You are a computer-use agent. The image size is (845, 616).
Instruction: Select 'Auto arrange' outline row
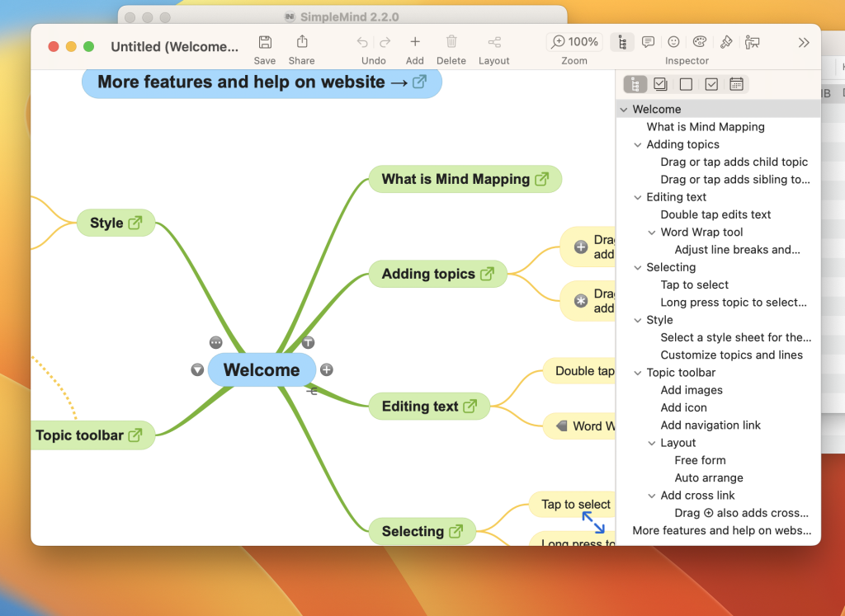pyautogui.click(x=719, y=477)
